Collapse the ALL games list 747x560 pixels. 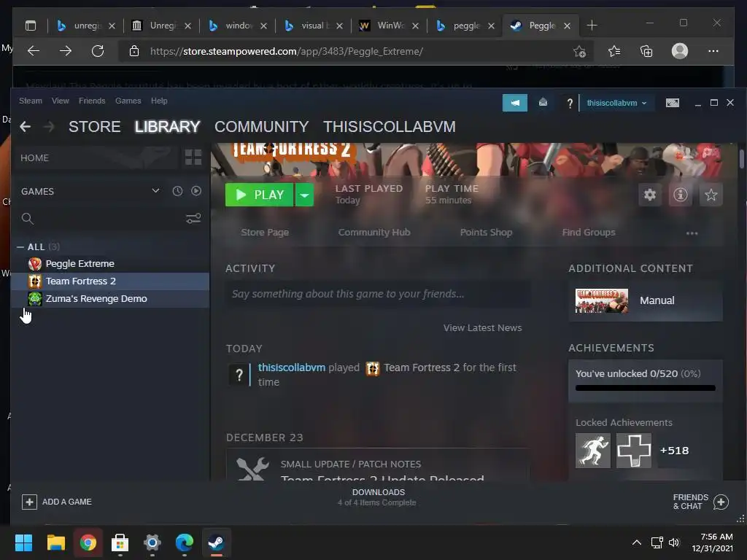click(20, 246)
